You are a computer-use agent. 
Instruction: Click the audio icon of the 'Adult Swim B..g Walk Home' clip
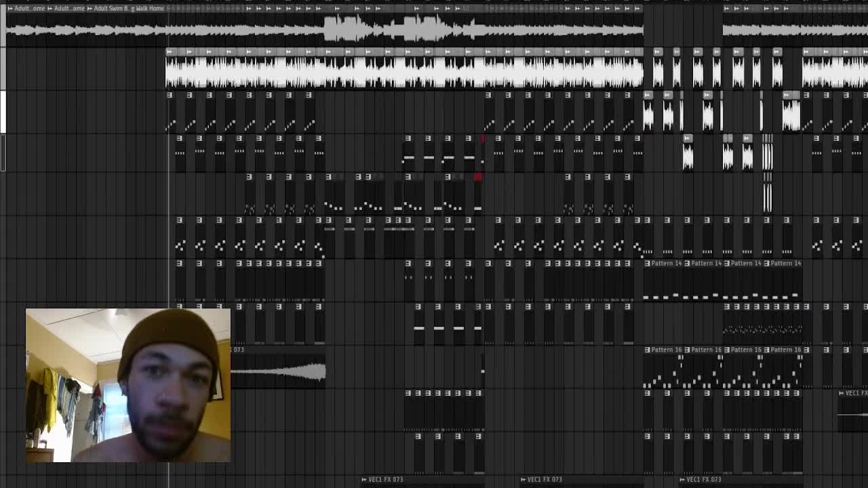(x=90, y=8)
